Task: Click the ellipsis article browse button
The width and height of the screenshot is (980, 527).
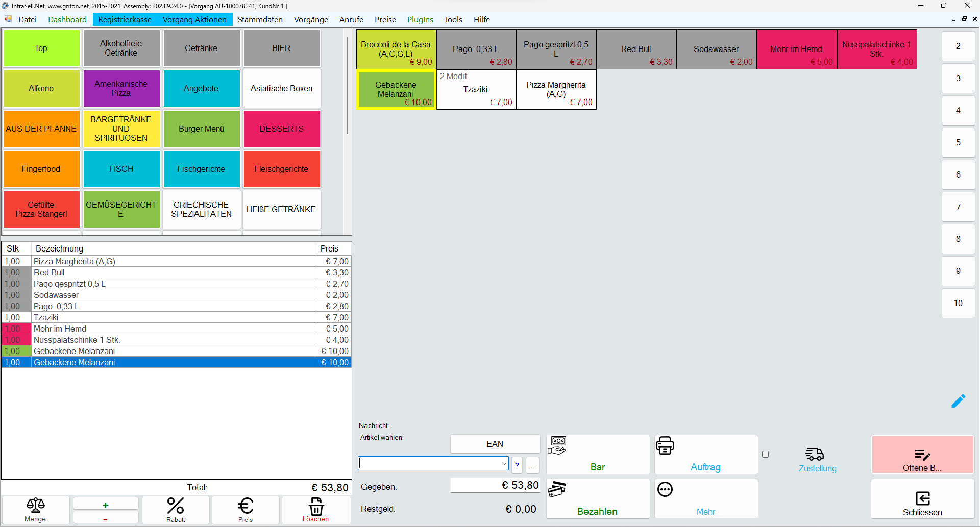Action: coord(532,465)
